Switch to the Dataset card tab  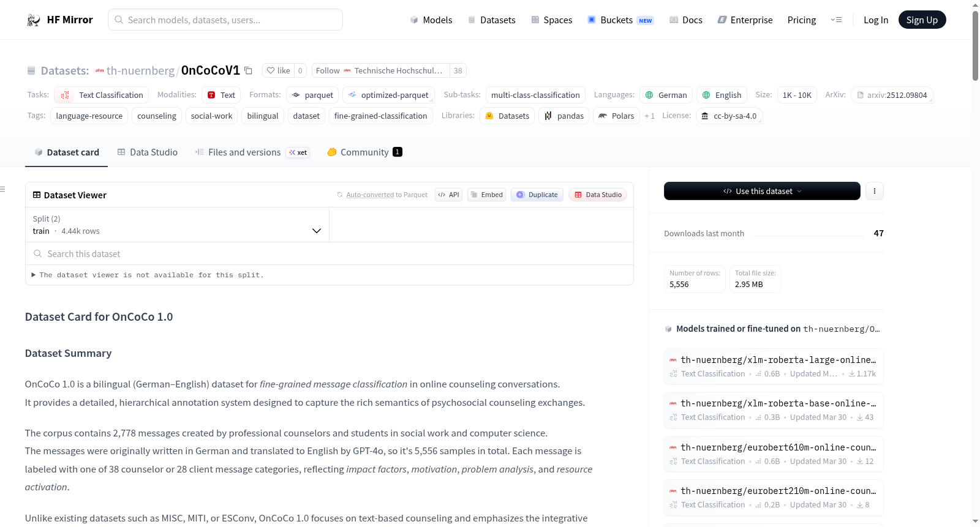66,152
